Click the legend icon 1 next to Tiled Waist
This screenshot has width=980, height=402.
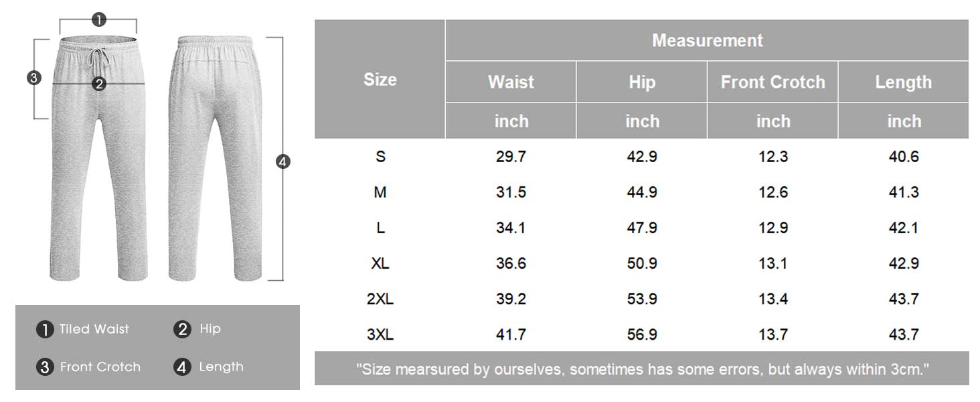(45, 329)
